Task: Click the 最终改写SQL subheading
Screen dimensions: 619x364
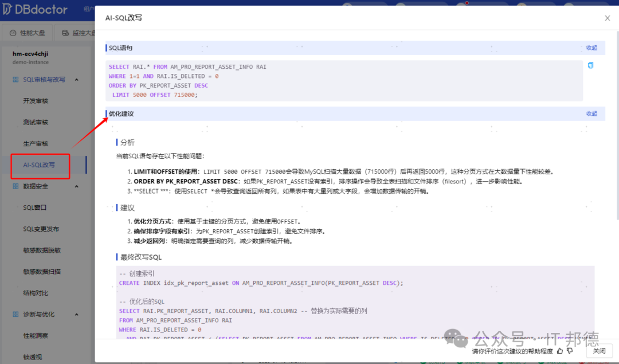Action: 141,257
